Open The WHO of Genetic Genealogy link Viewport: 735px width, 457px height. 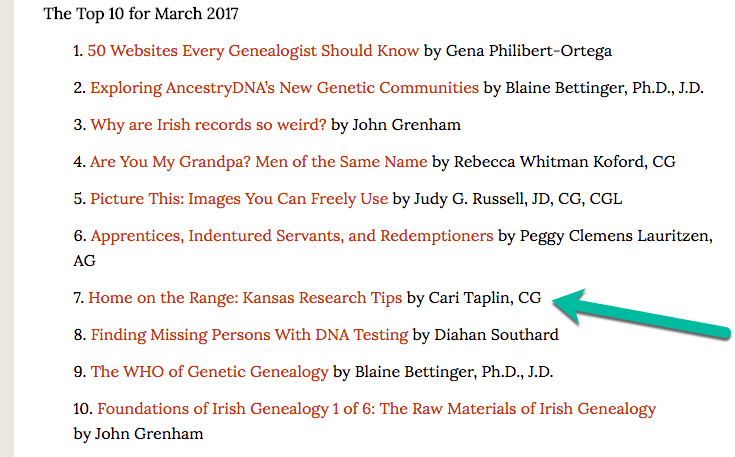209,372
